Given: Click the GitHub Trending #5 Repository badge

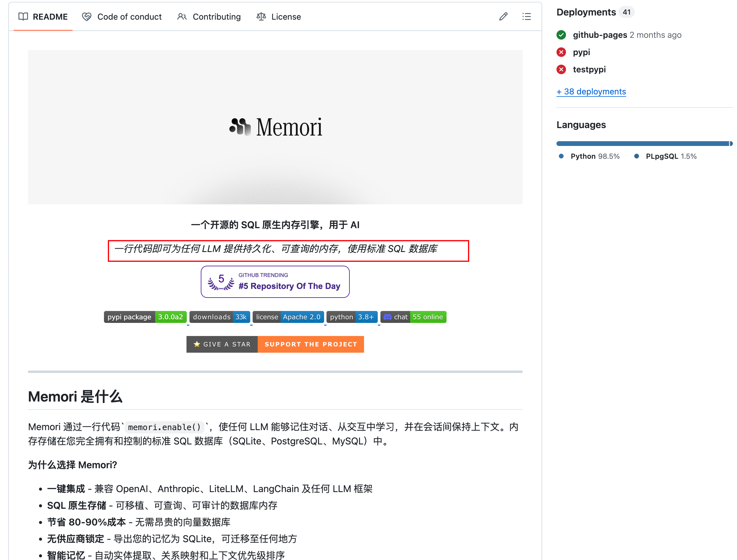Looking at the screenshot, I should [275, 282].
